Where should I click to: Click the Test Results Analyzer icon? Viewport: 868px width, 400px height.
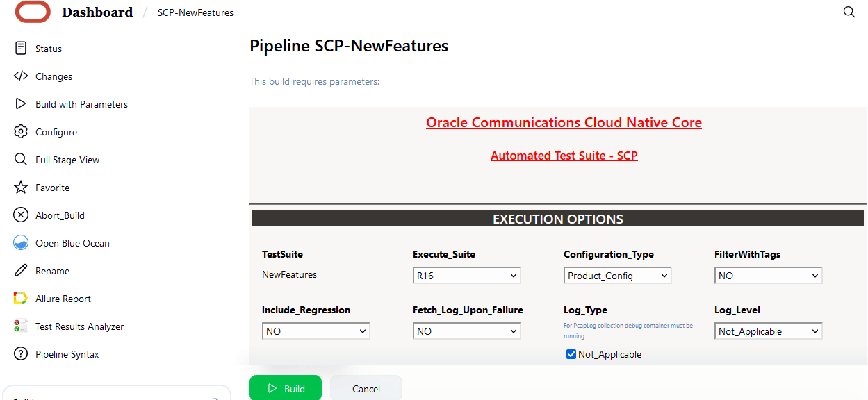tap(21, 326)
